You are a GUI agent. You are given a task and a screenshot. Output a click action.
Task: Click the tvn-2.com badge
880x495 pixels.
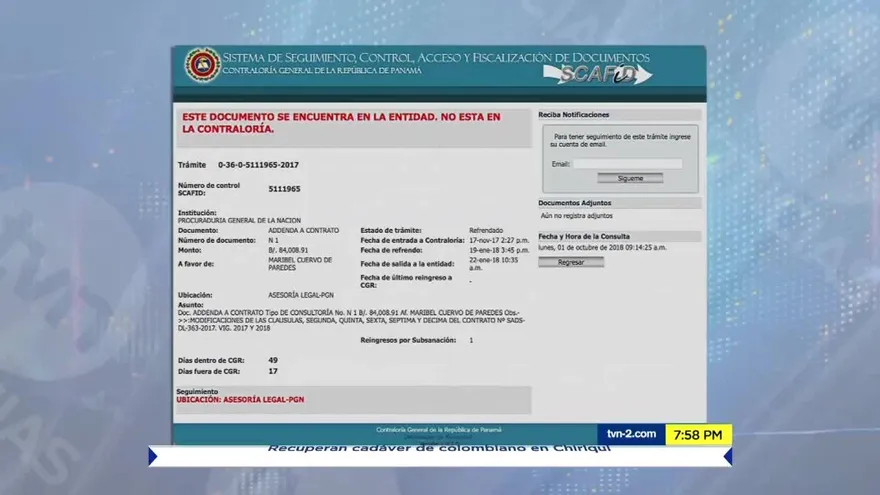pyautogui.click(x=631, y=434)
